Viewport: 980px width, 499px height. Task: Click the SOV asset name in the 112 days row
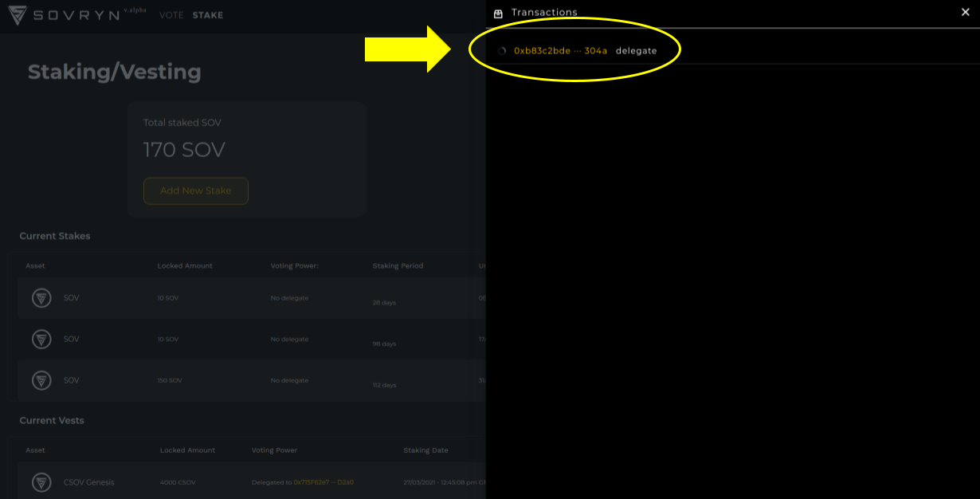click(72, 381)
